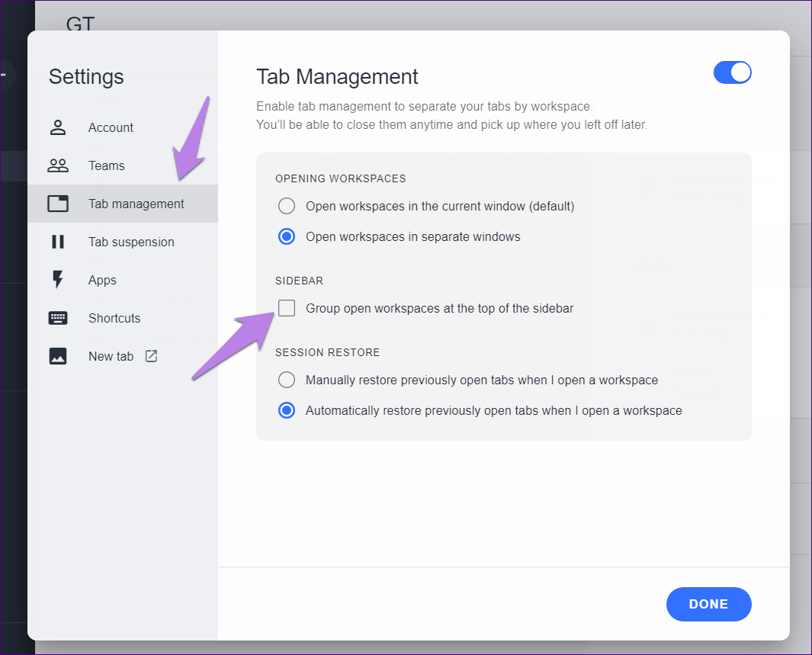Click the 'Manually restore previously open tabs' label text
The width and height of the screenshot is (812, 655).
tap(482, 380)
